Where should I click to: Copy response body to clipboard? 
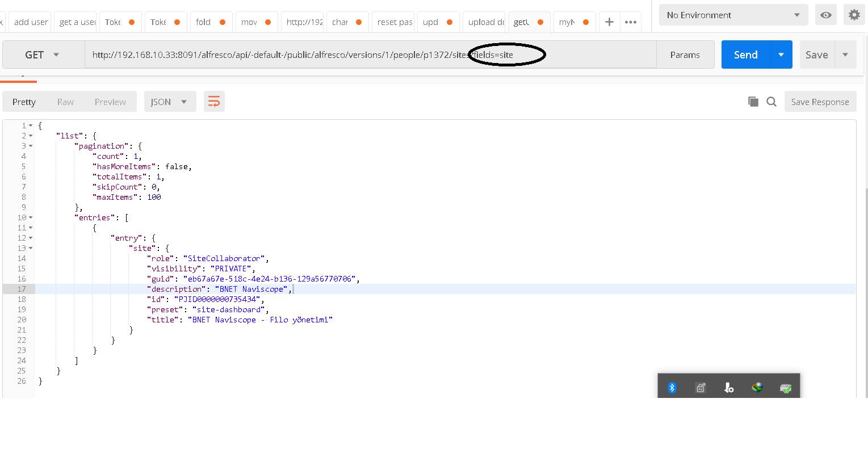(x=753, y=102)
